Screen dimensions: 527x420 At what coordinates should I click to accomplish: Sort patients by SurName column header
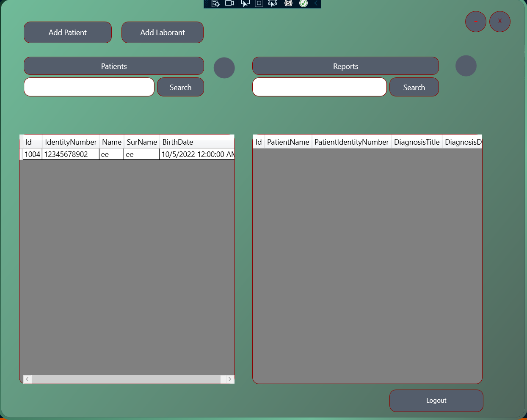pyautogui.click(x=142, y=142)
